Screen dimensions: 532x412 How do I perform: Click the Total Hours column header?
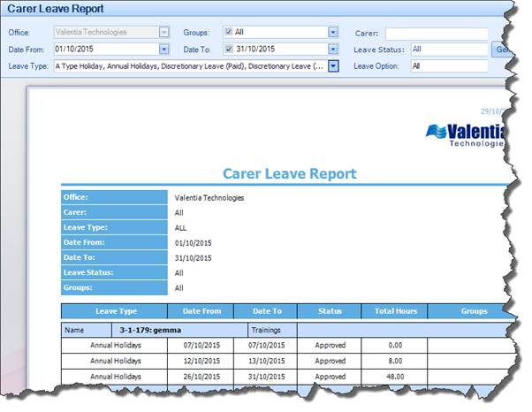pos(395,311)
